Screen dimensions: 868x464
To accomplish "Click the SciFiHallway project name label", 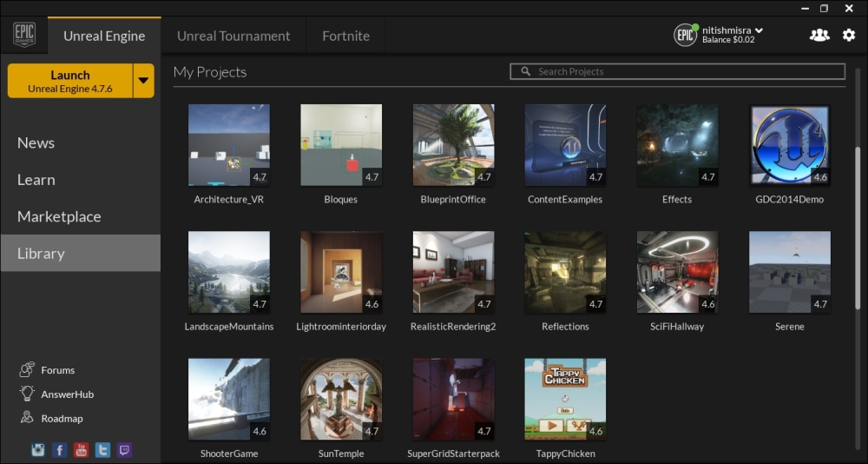I will [x=677, y=327].
